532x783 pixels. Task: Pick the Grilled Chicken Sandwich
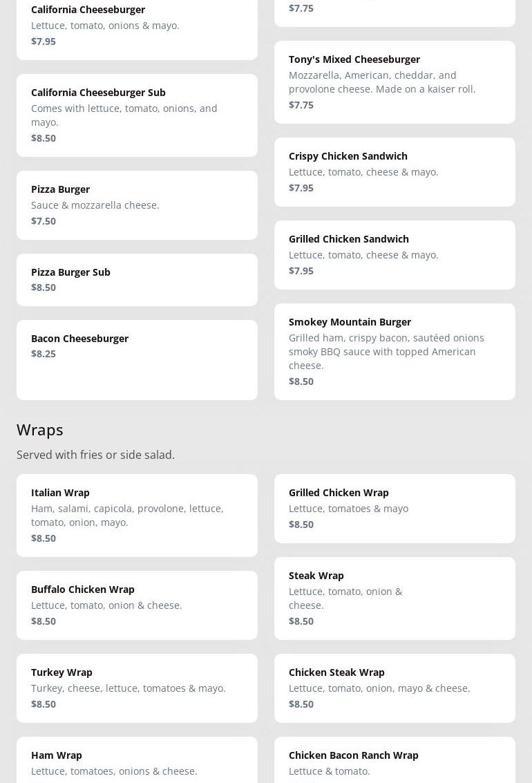pos(395,254)
